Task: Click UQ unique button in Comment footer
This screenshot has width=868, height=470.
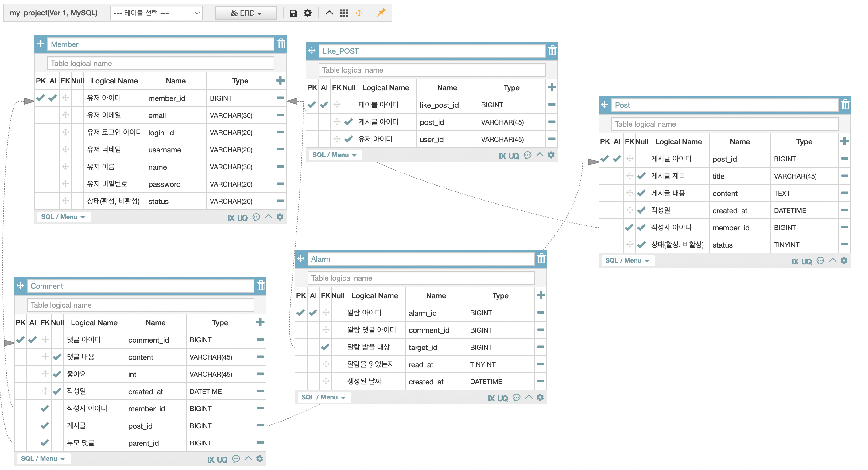Action: point(222,459)
